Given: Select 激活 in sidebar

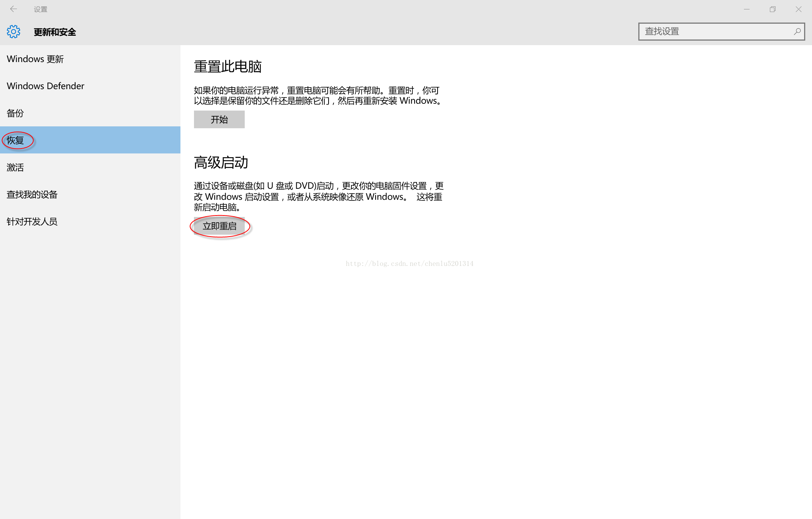Looking at the screenshot, I should click(90, 167).
